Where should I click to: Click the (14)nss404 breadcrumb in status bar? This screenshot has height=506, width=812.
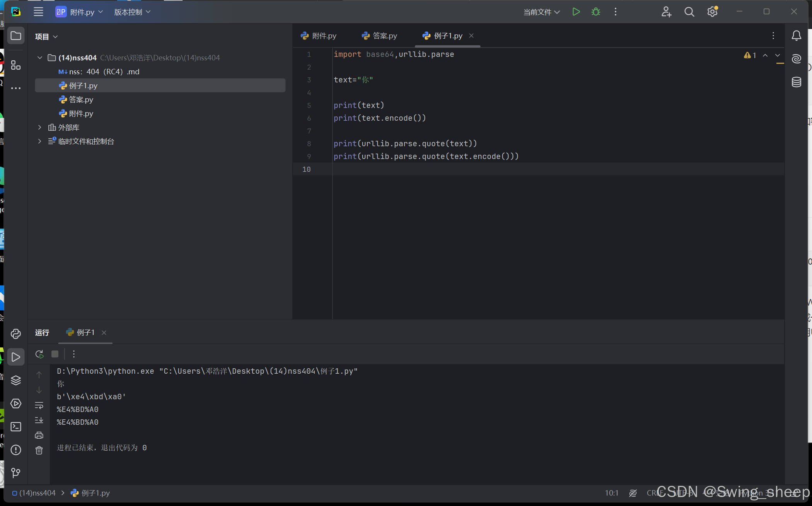(37, 493)
